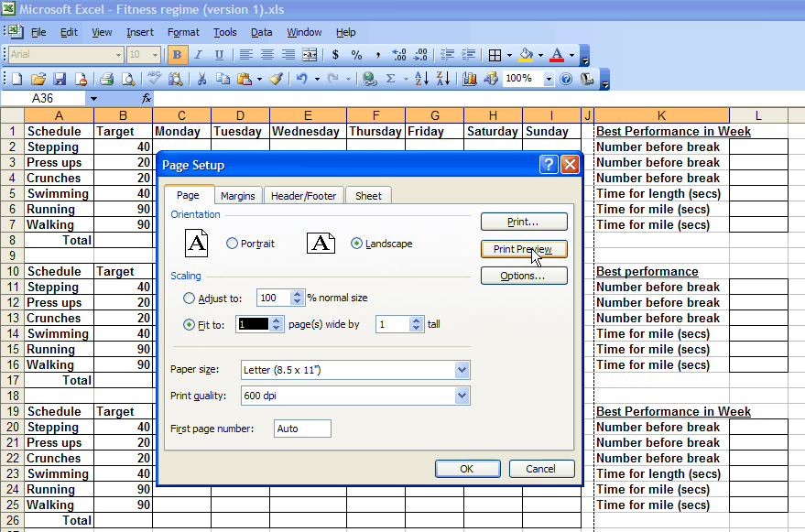Choose the Adjust to scaling option
This screenshot has height=532, width=805.
(x=190, y=298)
